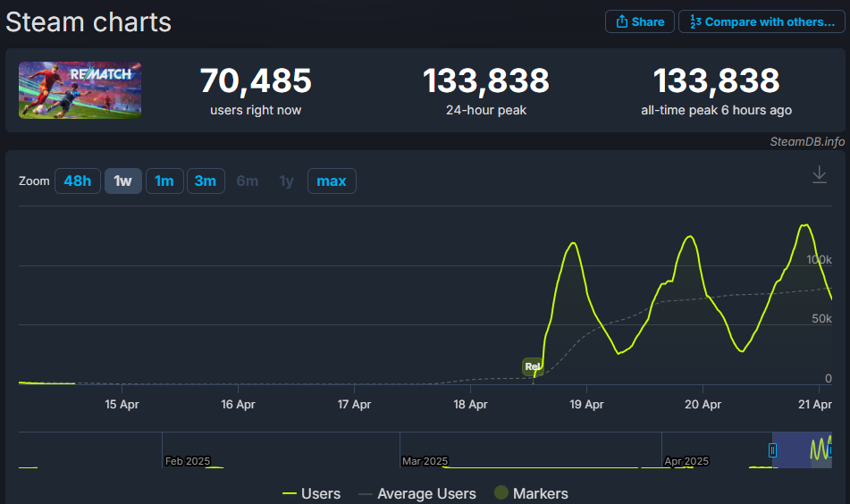Switch zoom to 1m
The width and height of the screenshot is (850, 504).
click(164, 181)
